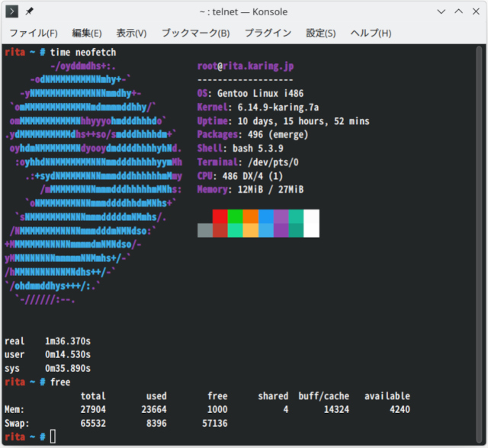Click the top-row blue color block

266,216
